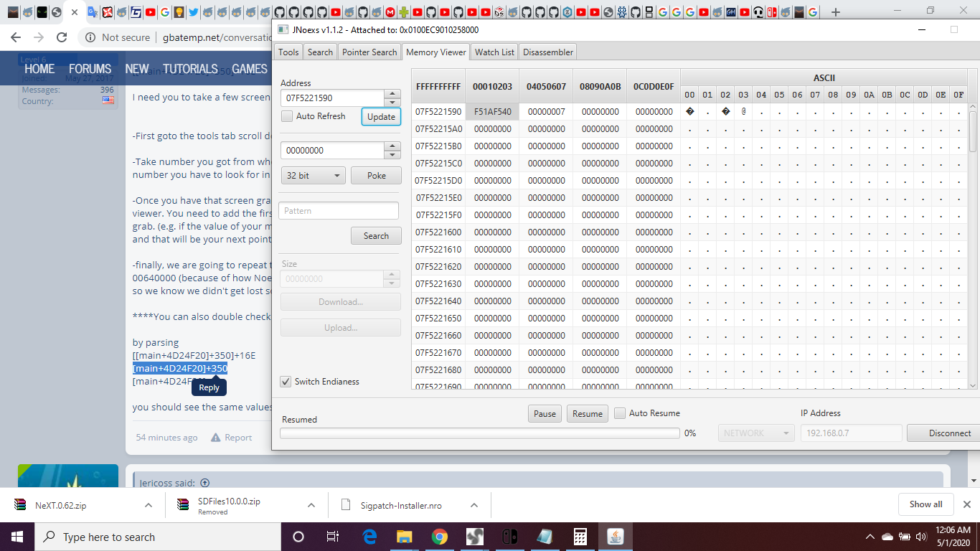Open a new Chrome tab with the plus button
This screenshot has width=980, height=551.
coord(835,12)
